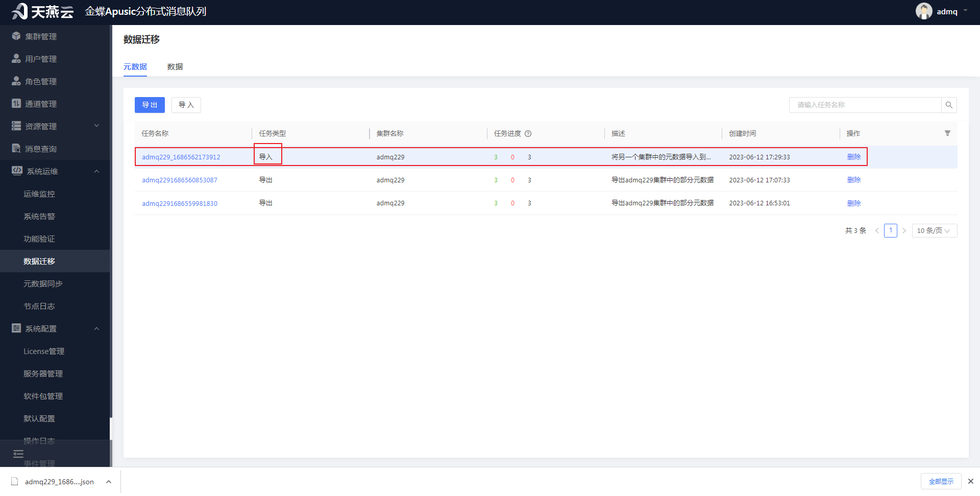980x496 pixels.
Task: Click description 将另一个集群中的元数据导入到...
Action: click(661, 157)
